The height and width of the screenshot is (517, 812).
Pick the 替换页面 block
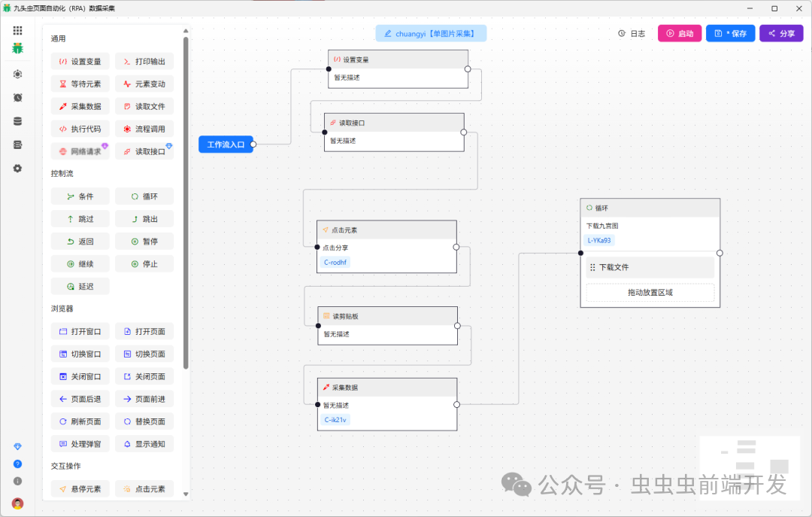(x=144, y=421)
